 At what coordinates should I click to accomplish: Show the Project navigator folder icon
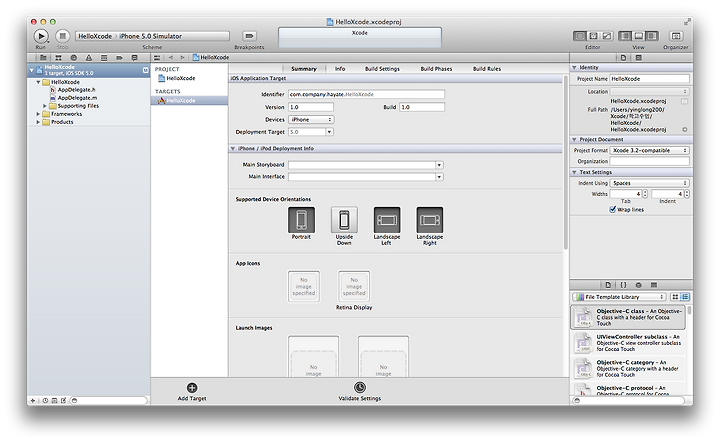point(43,58)
